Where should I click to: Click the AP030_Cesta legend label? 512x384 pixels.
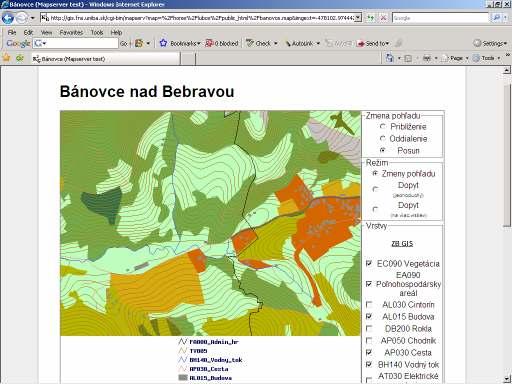209,369
